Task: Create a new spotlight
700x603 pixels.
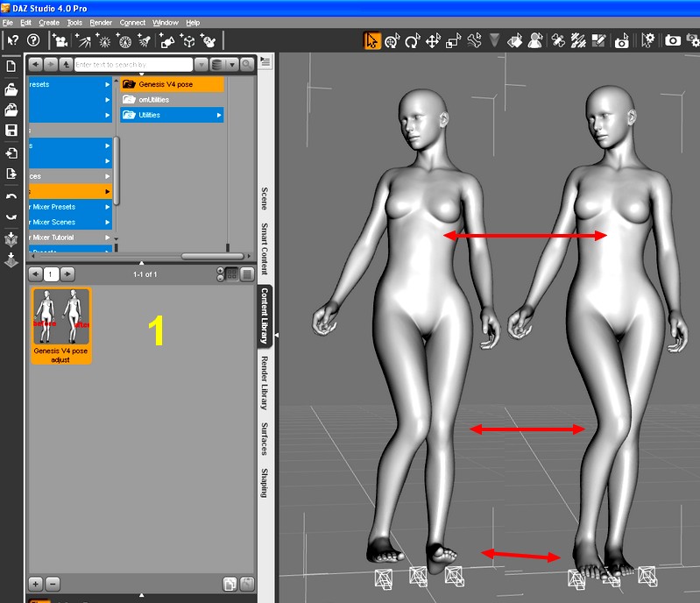Action: coord(145,40)
